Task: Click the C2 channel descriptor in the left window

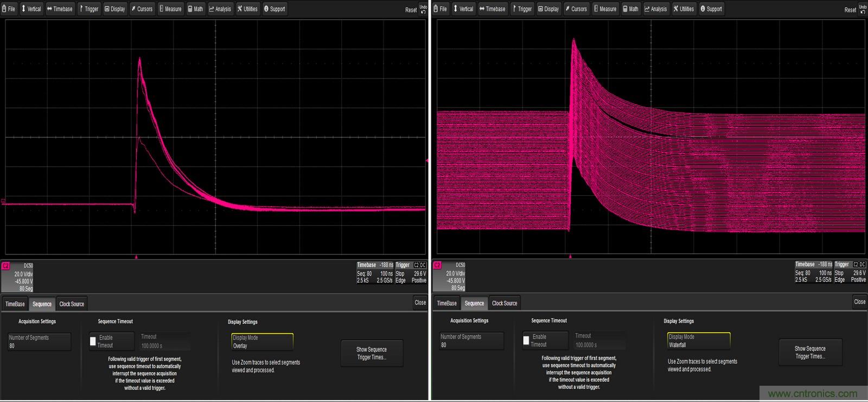Action: point(17,277)
